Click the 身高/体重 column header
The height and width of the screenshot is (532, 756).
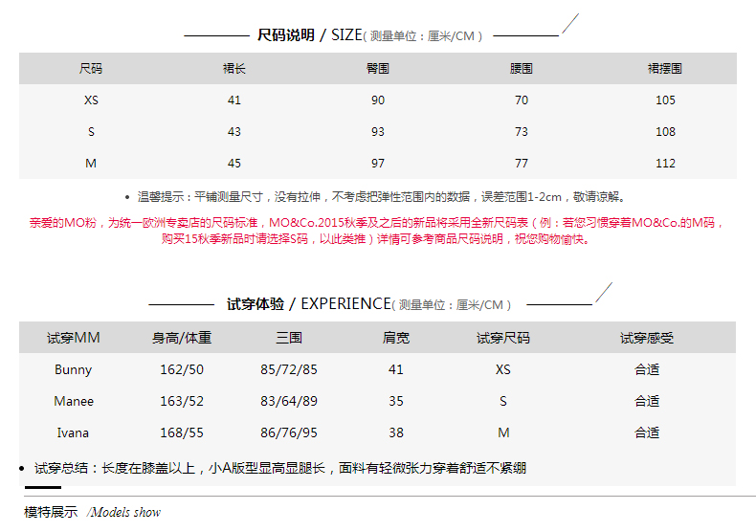pyautogui.click(x=182, y=338)
